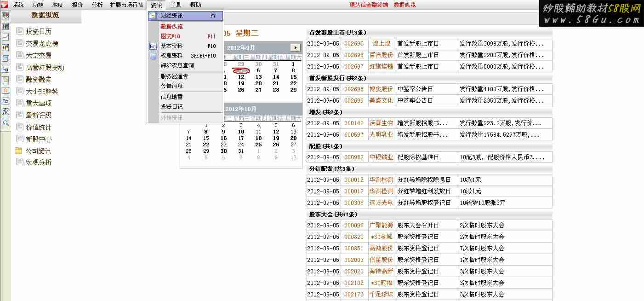Open the 深度 menu
This screenshot has width=644, height=301.
(58, 5)
